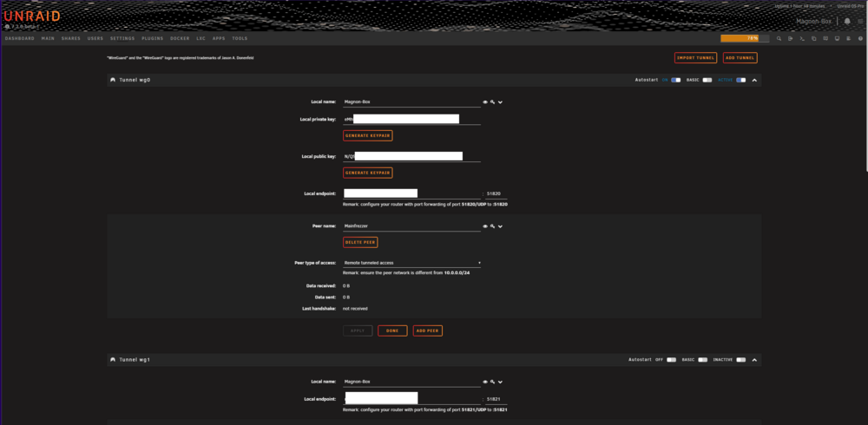The width and height of the screenshot is (868, 425).
Task: Toggle the eye icon beside Peer name Mainfrezzer
Action: click(485, 226)
